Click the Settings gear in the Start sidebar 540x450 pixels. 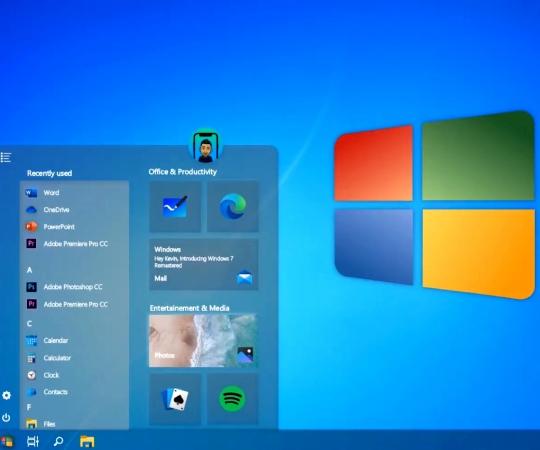[x=6, y=395]
